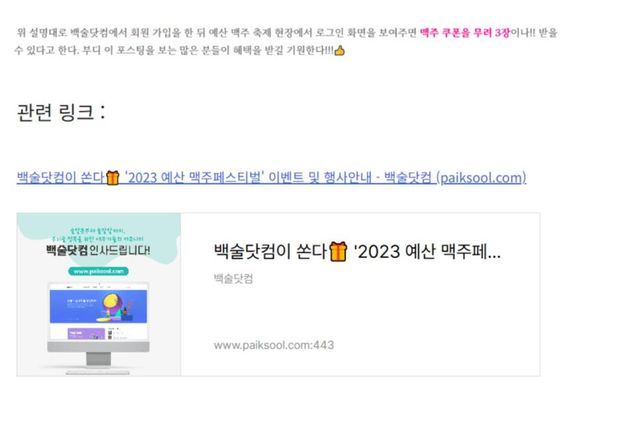The height and width of the screenshot is (430, 640).
Task: Click the gift emoji in the preview card title
Action: point(338,251)
